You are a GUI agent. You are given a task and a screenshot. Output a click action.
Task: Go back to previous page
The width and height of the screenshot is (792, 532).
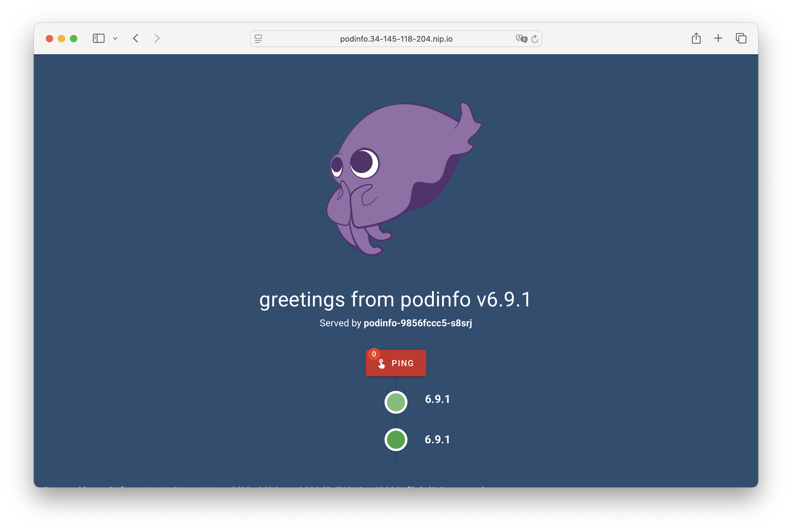(136, 38)
